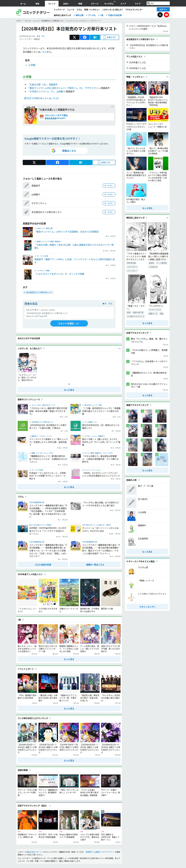Click もっと見る under 記事アクセスランキング

[x=147, y=395]
